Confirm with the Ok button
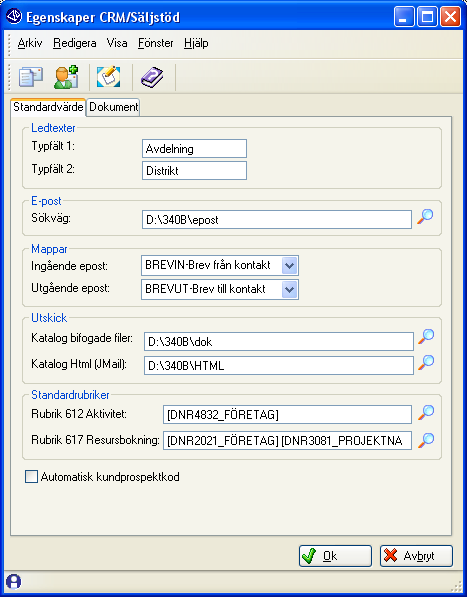Image resolution: width=467 pixels, height=597 pixels. click(x=335, y=556)
